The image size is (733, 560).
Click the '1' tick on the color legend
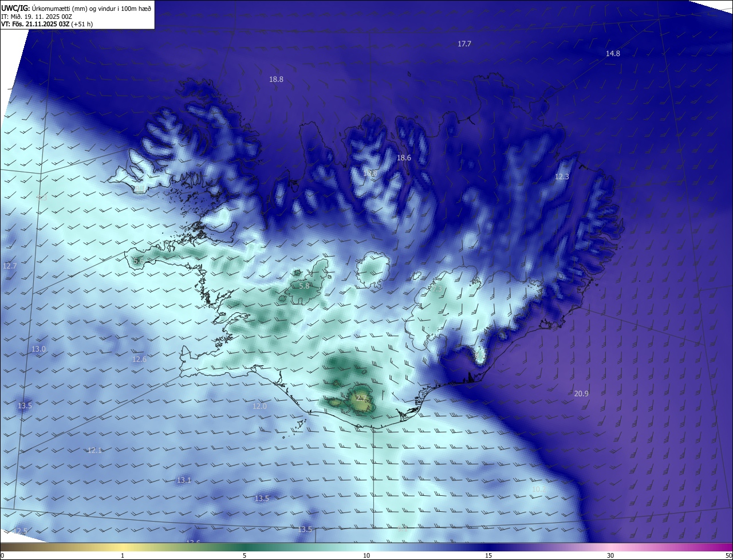[x=123, y=555]
